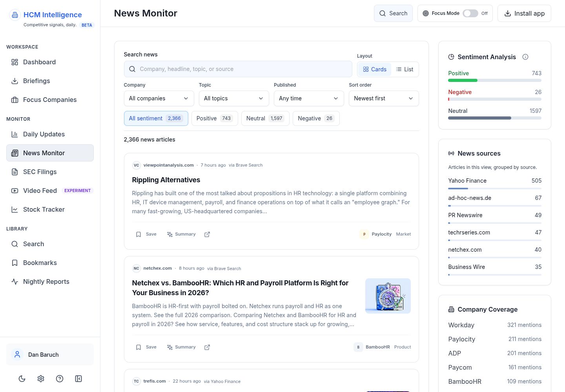Click the Focus Mode target icon
Screen dimensions: 565x392
point(426,13)
